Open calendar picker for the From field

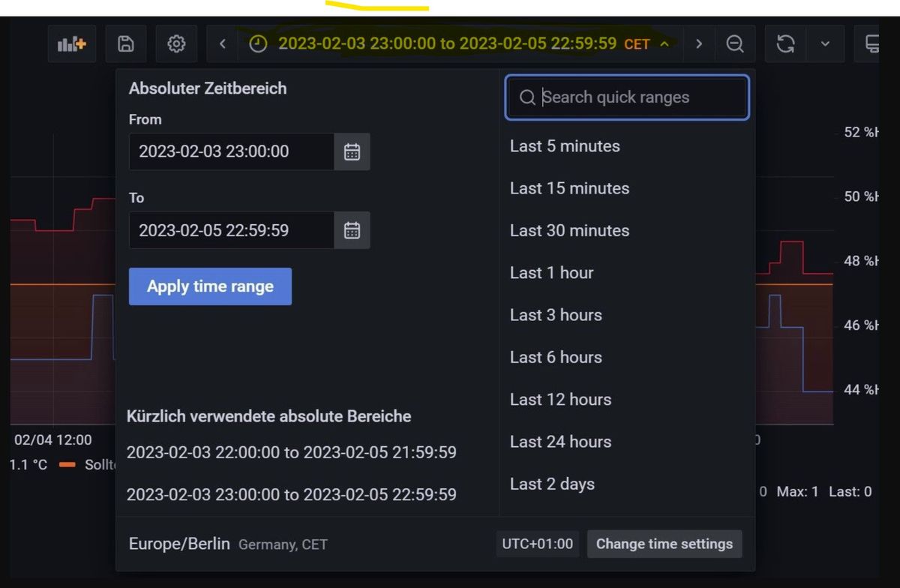click(352, 152)
